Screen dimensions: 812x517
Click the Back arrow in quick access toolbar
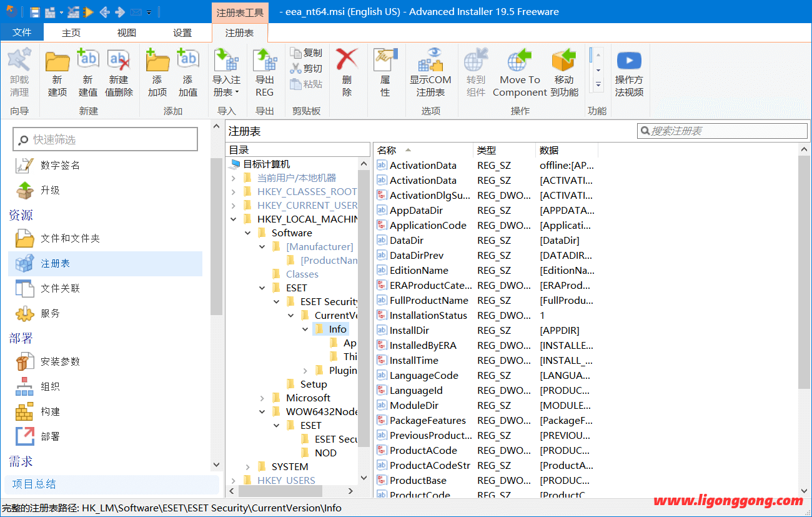pos(104,12)
